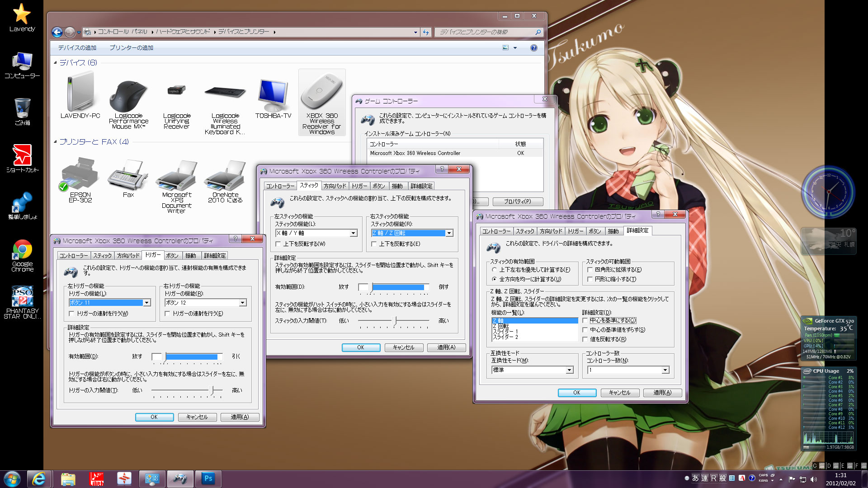Screen dimensions: 868x488
Task: Open the Computer desktop icon
Action: tap(22, 66)
